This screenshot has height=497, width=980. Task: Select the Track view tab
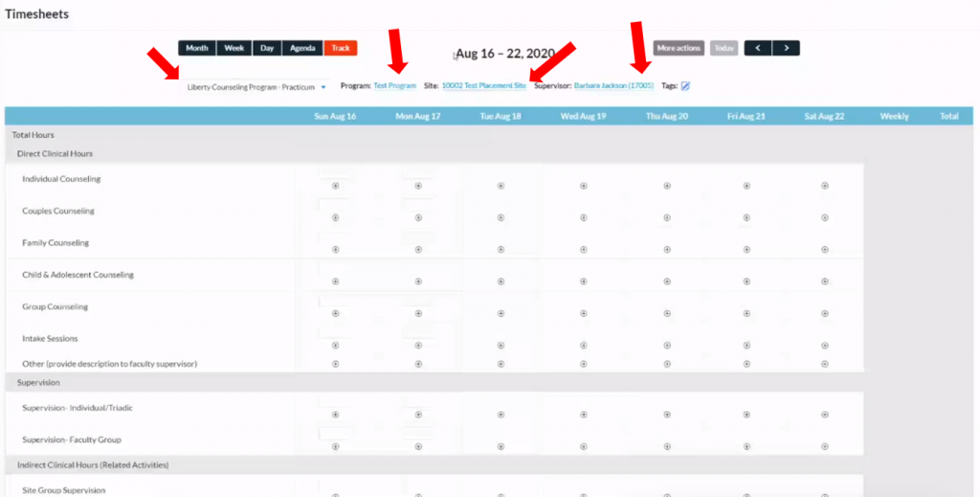click(x=341, y=48)
